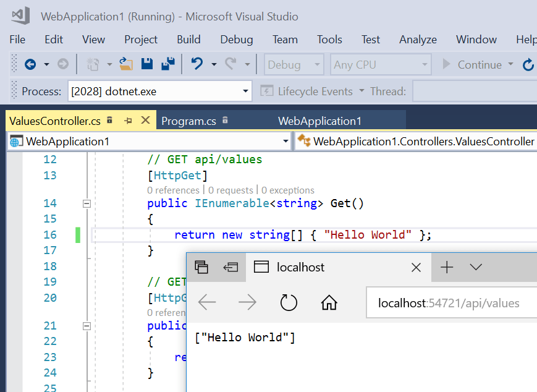The height and width of the screenshot is (392, 537).
Task: Click the Redo toolbar icon
Action: pyautogui.click(x=231, y=64)
